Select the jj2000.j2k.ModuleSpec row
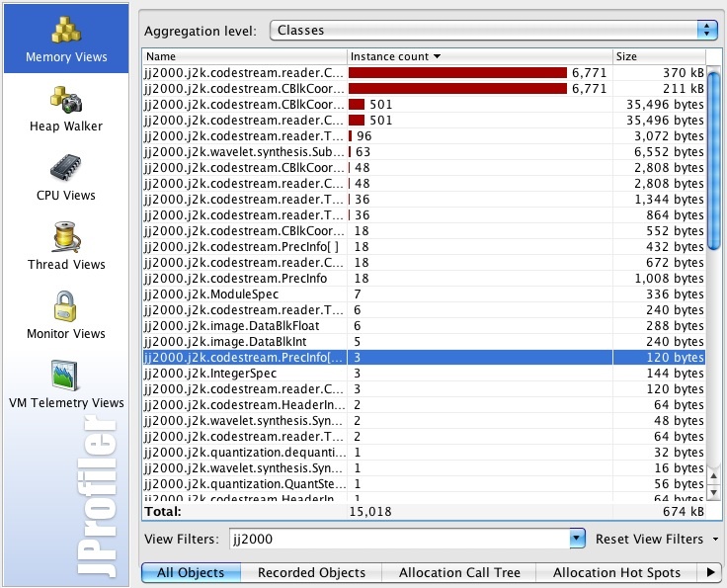Image resolution: width=727 pixels, height=588 pixels. click(244, 294)
